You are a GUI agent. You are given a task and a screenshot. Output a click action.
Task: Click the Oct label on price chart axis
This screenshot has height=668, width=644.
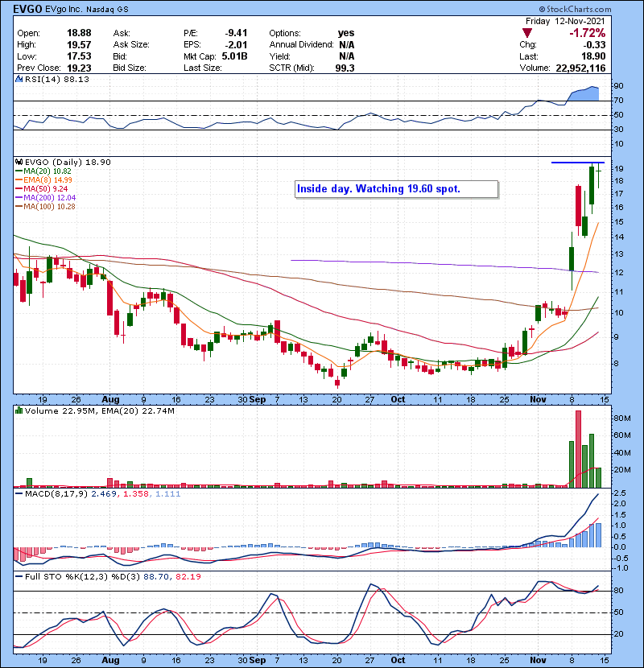click(398, 400)
